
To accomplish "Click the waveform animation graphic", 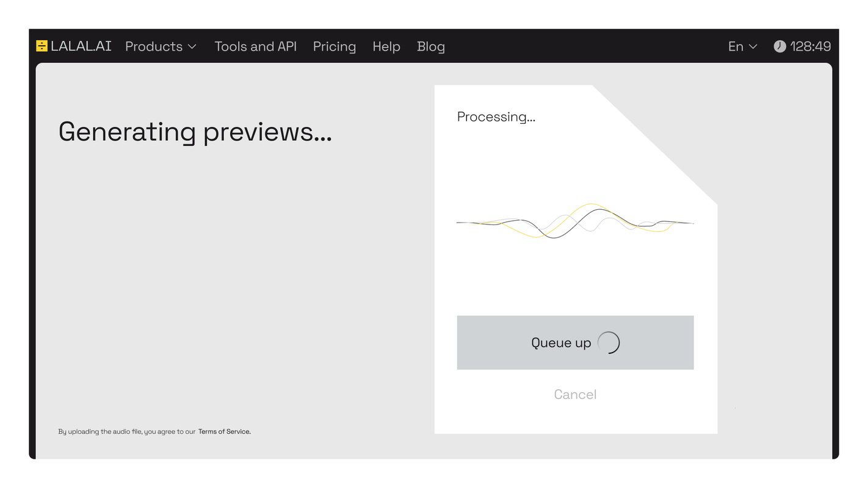I will pyautogui.click(x=575, y=221).
